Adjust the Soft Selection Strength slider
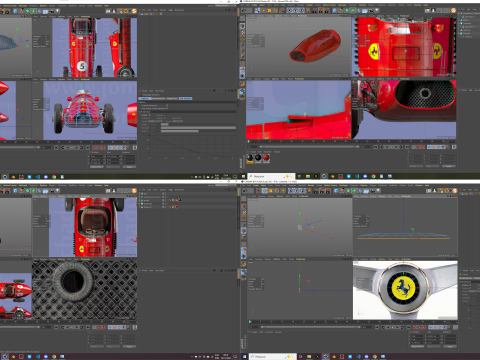Image resolution: width=480 pixels, height=360 pixels. click(x=198, y=128)
